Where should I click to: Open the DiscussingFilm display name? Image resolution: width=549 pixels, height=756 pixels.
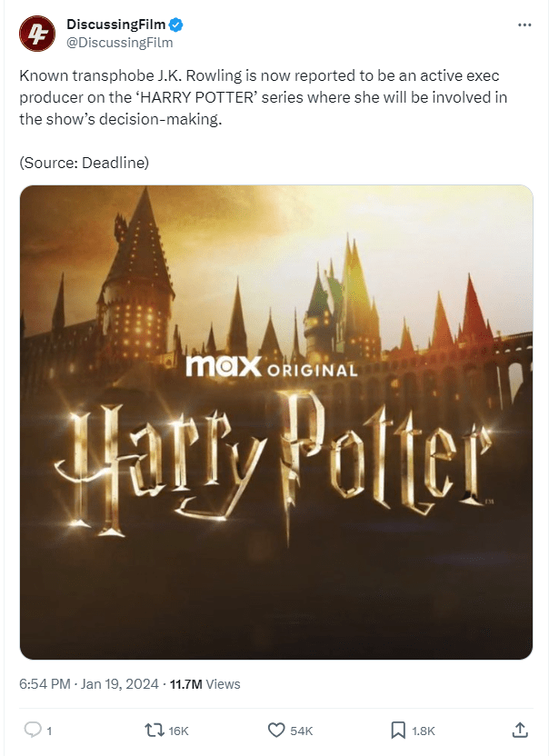pyautogui.click(x=115, y=25)
